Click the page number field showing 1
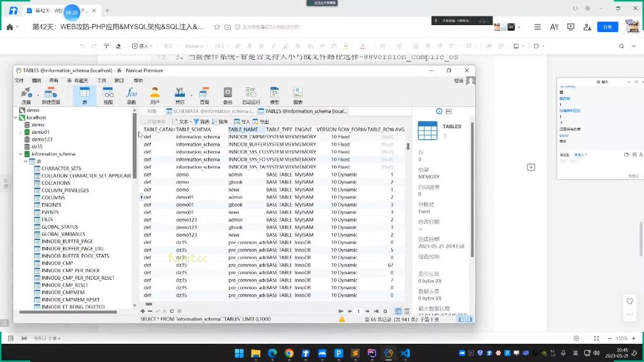The width and height of the screenshot is (644, 362). (358, 311)
